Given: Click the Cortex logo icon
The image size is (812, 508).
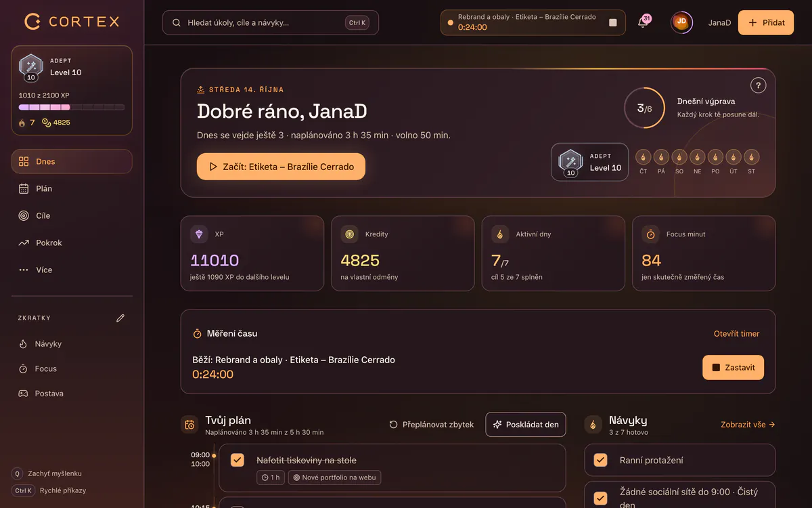Looking at the screenshot, I should pyautogui.click(x=32, y=22).
